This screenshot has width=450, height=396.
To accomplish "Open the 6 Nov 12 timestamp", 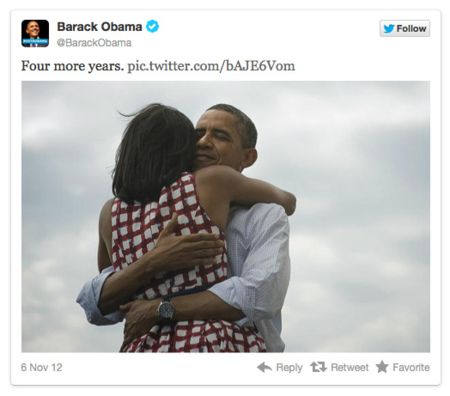I will (42, 367).
